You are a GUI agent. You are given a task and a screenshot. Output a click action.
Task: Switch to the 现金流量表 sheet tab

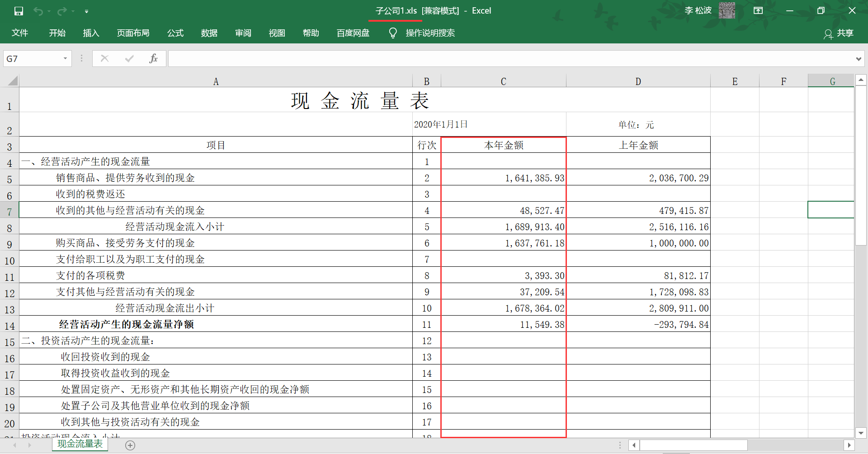[80, 444]
